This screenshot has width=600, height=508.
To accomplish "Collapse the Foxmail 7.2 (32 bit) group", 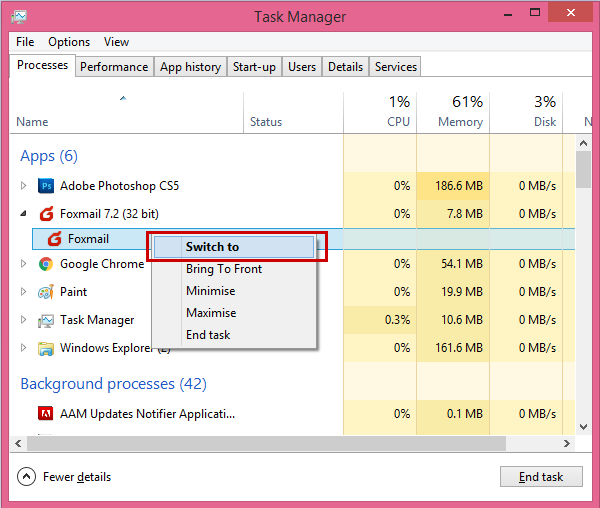I will [24, 213].
